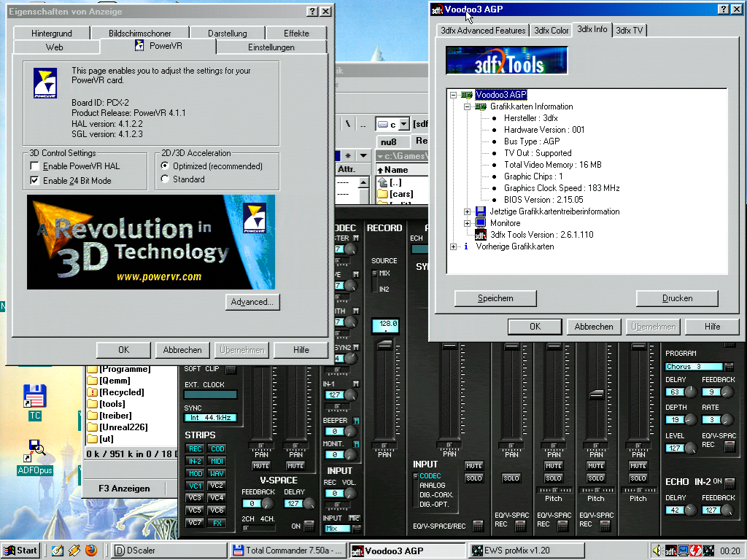
Task: Toggle the FX strip button
Action: tap(217, 523)
